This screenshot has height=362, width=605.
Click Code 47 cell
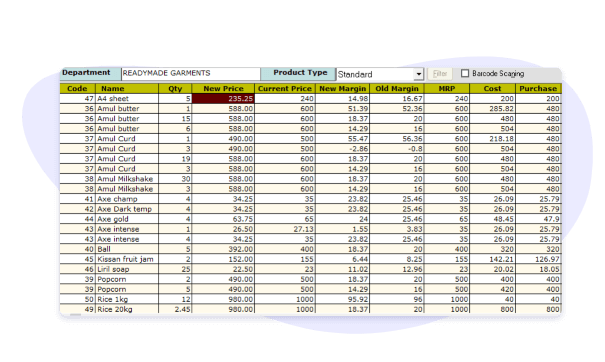pos(78,99)
